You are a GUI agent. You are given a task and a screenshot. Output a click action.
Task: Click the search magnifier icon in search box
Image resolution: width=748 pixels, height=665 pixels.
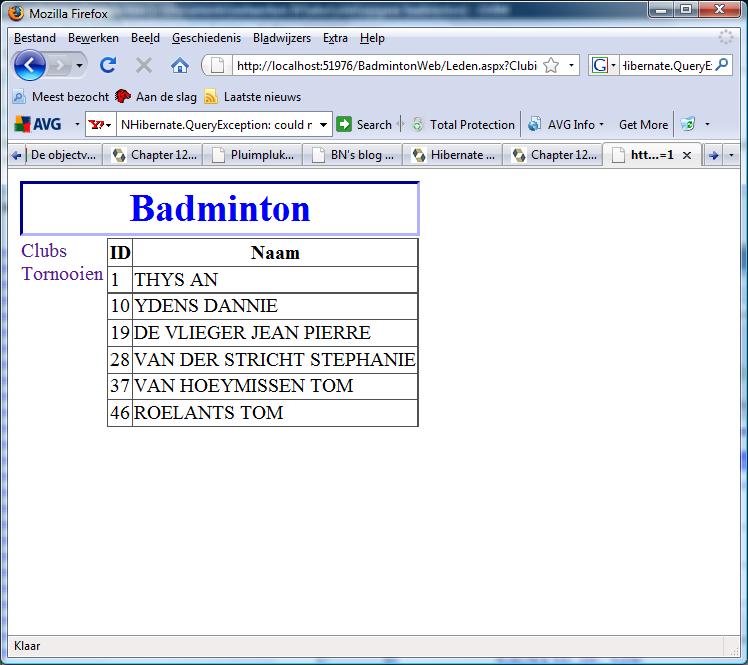click(722, 65)
